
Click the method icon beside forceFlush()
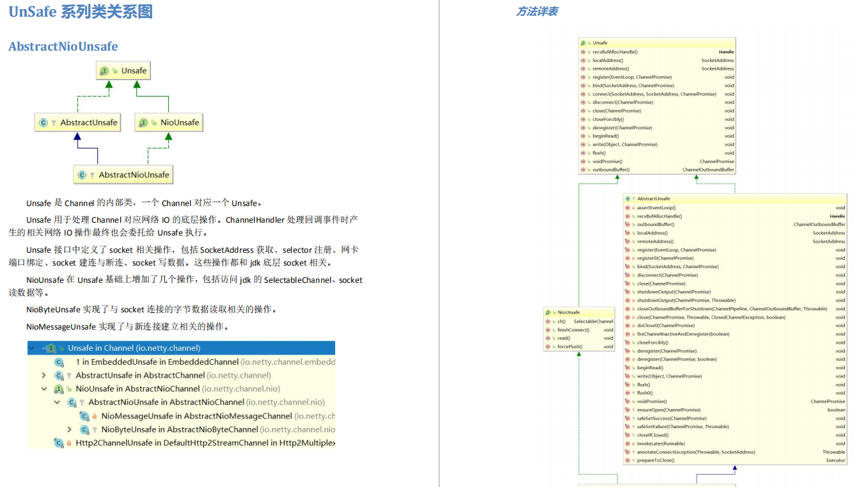pos(548,346)
